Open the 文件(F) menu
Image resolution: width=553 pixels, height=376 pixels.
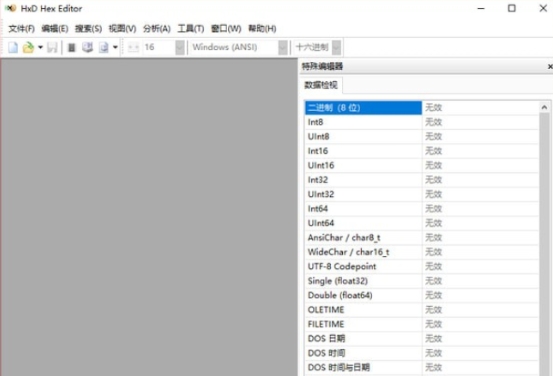coord(21,29)
